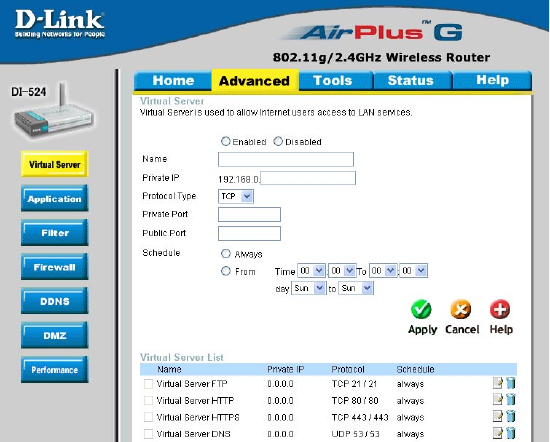Open the DDNS settings page

pyautogui.click(x=54, y=301)
